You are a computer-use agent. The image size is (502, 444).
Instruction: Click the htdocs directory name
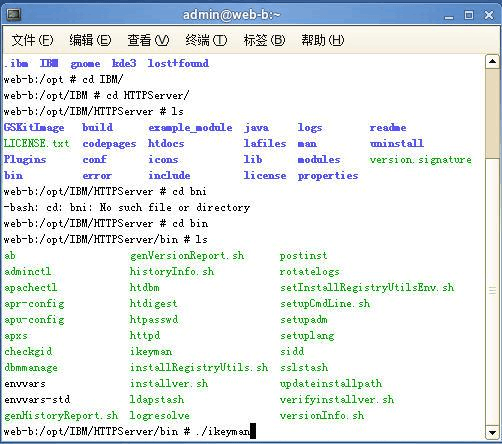tap(166, 144)
